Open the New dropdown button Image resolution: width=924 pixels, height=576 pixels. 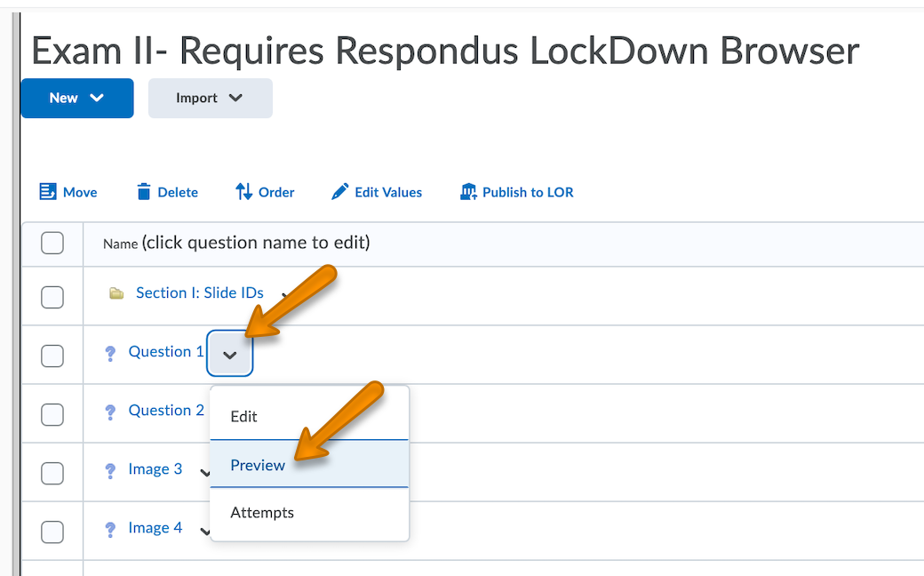tap(77, 98)
